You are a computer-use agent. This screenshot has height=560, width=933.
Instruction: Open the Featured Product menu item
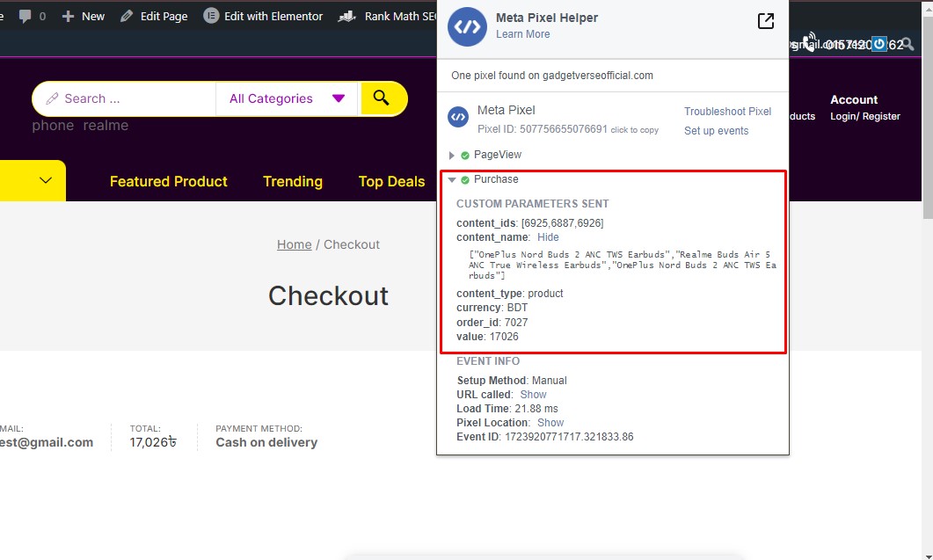(x=168, y=181)
